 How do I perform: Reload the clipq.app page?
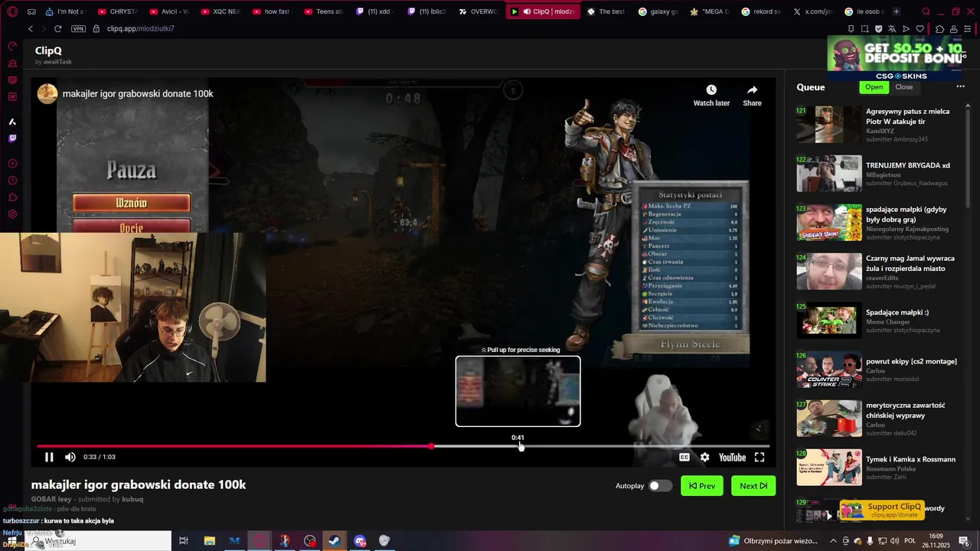[x=57, y=28]
